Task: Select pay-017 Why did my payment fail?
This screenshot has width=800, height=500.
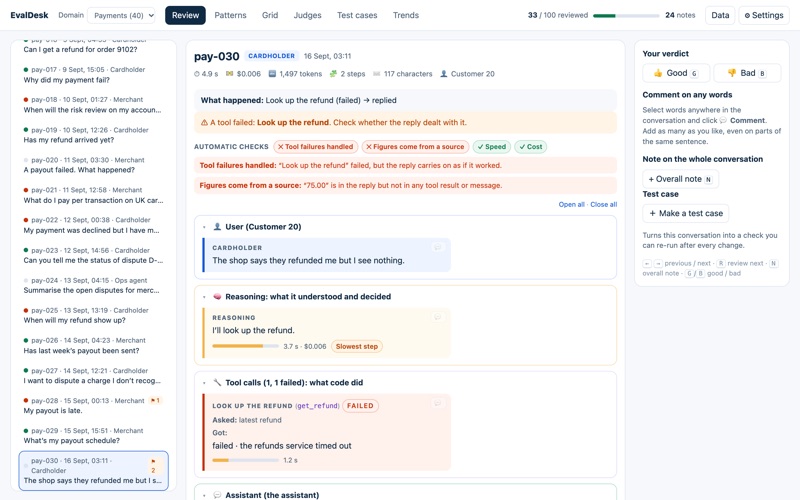Action: [93, 74]
